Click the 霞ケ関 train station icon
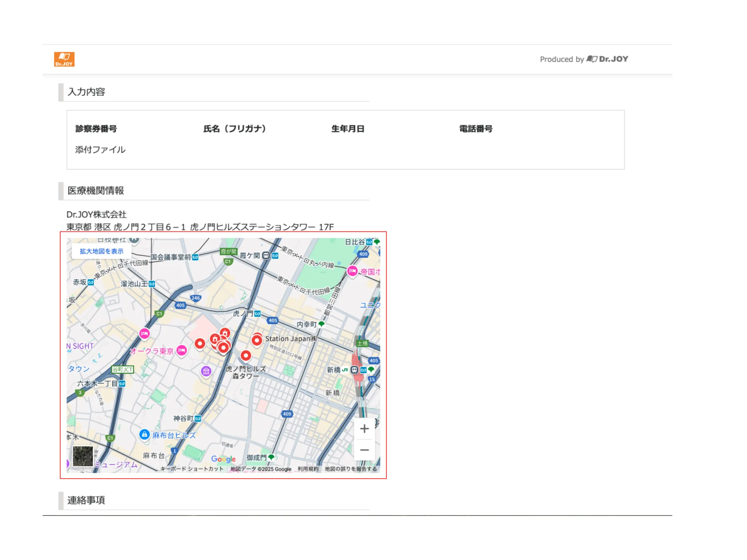Viewport: 747px width, 560px height. tap(266, 255)
